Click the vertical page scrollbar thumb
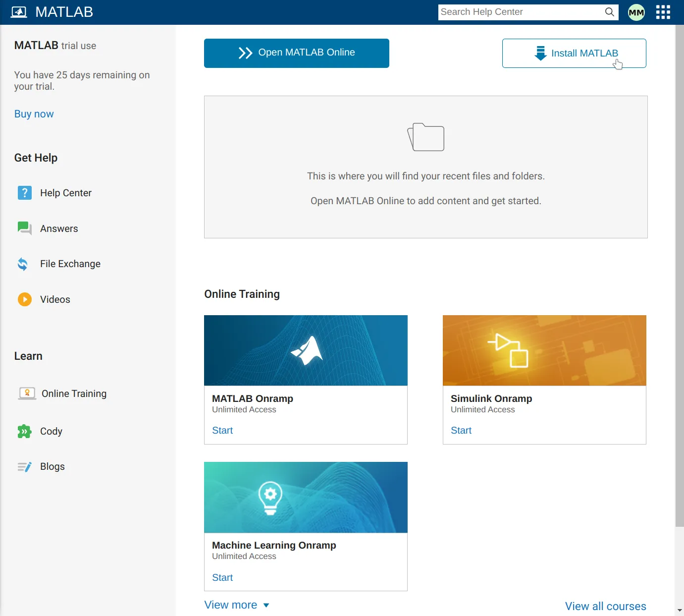 click(680, 276)
